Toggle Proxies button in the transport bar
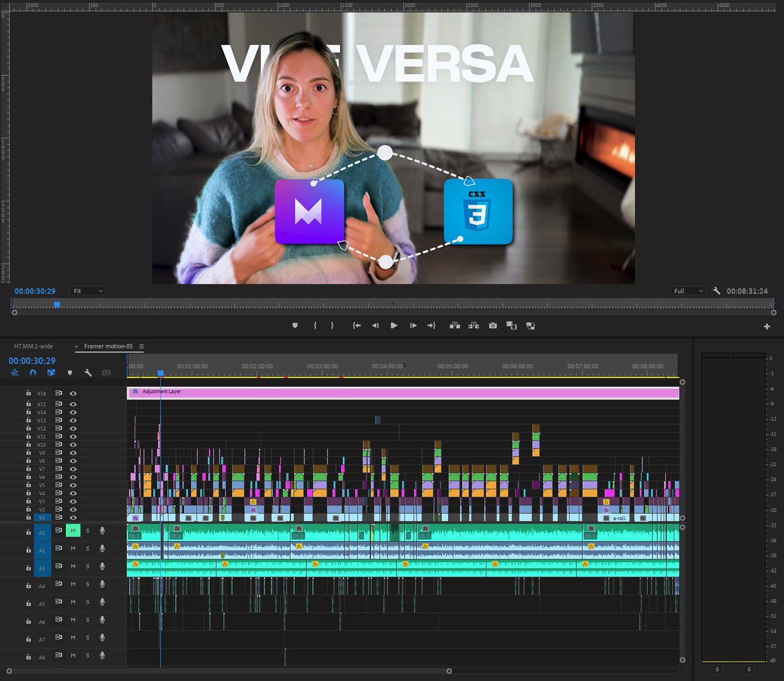784x681 pixels. [x=531, y=325]
